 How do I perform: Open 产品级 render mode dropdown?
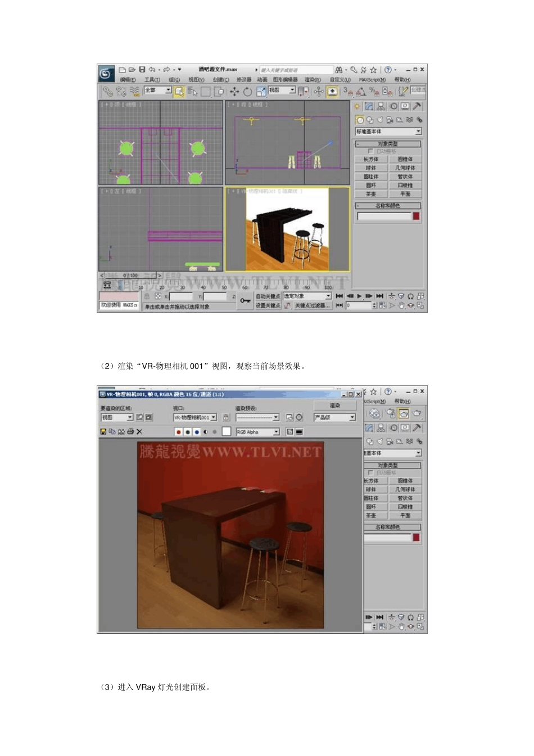click(x=335, y=417)
